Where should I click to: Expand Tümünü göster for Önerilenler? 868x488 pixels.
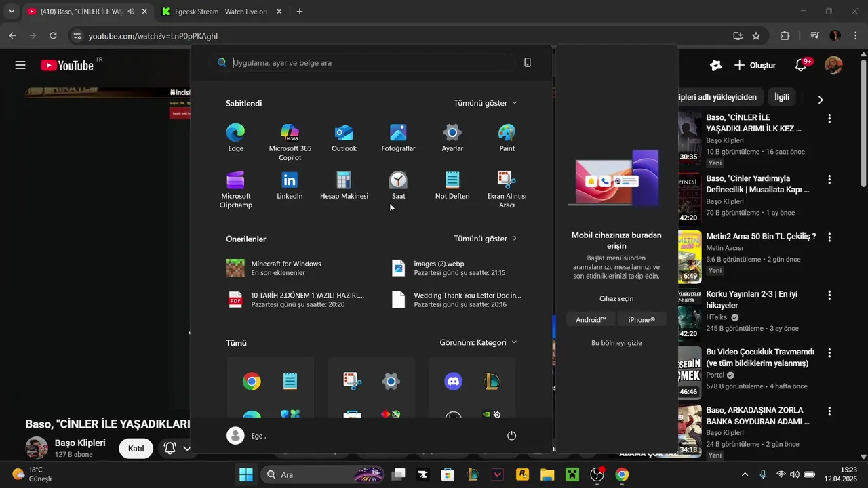point(486,239)
